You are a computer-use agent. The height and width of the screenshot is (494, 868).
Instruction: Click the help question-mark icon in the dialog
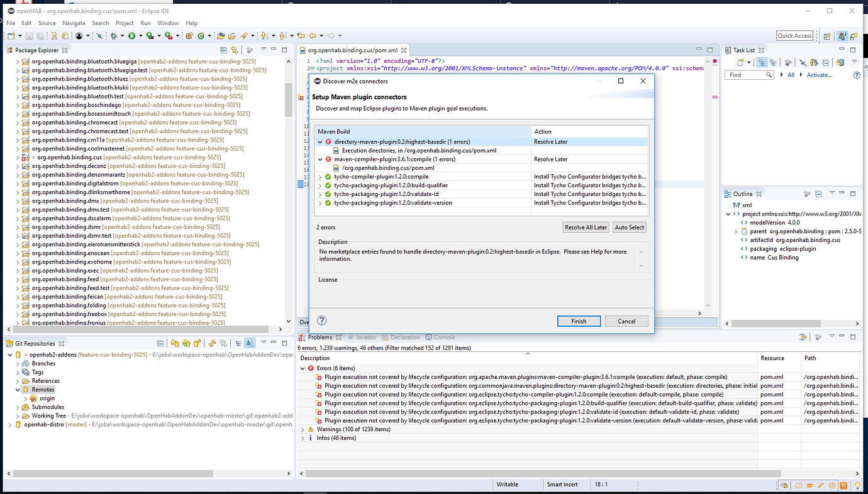point(321,321)
